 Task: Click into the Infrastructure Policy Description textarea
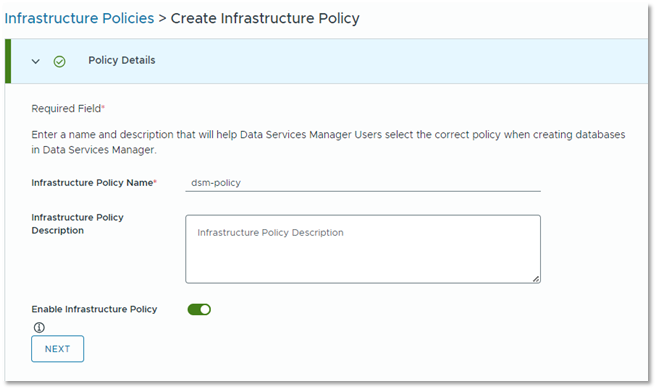(x=363, y=249)
